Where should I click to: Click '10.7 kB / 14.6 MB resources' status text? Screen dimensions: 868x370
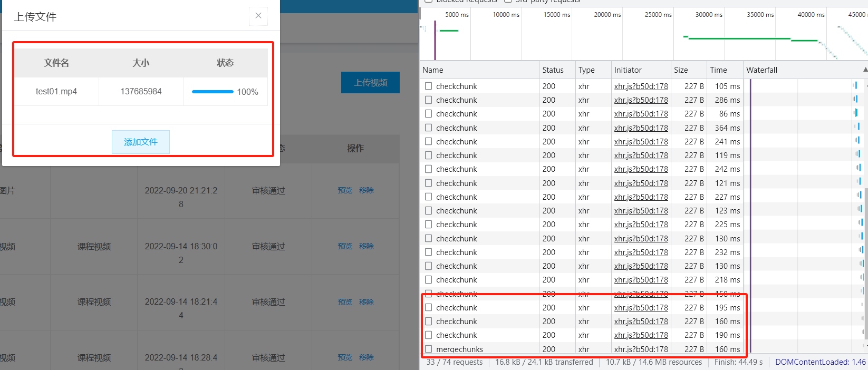point(654,362)
